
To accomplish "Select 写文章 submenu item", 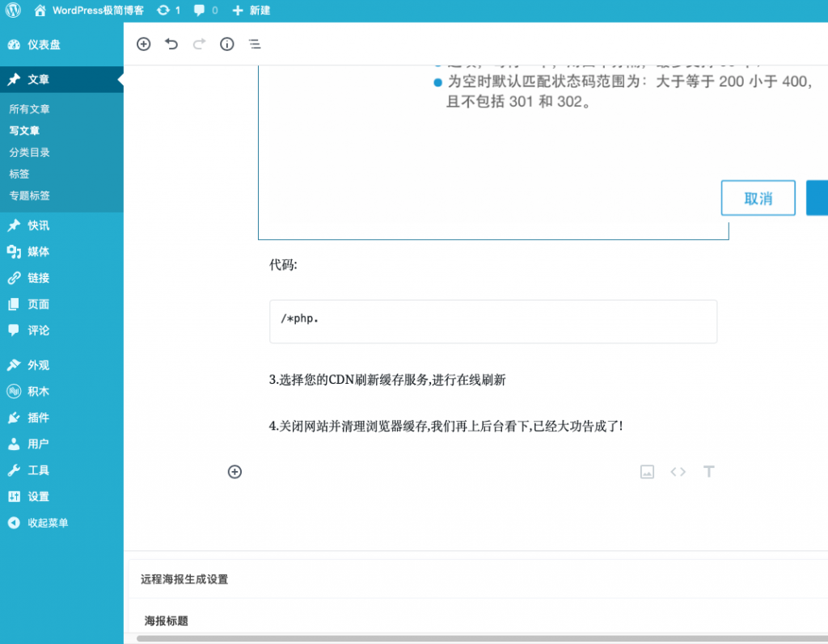I will [x=24, y=131].
